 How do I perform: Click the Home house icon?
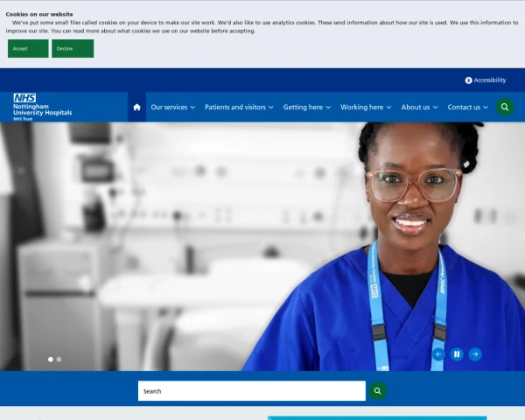tap(136, 107)
